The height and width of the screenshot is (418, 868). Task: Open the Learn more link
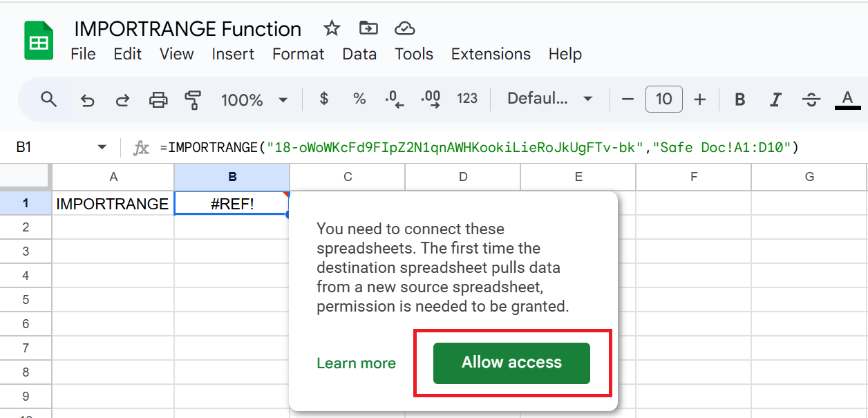click(x=356, y=363)
